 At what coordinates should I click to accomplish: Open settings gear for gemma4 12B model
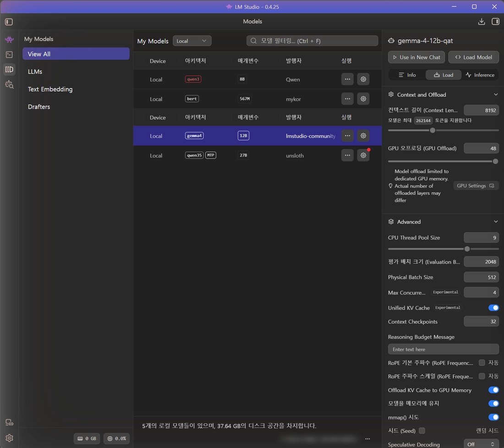363,136
